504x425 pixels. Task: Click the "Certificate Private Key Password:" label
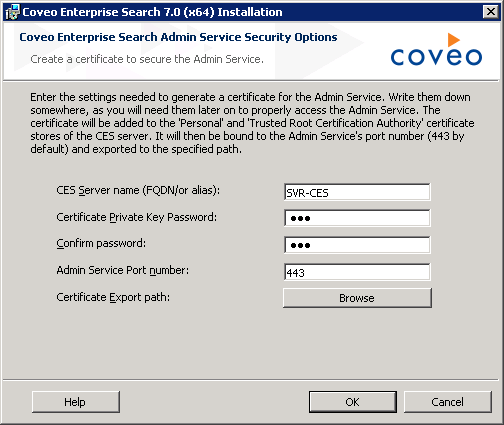pyautogui.click(x=136, y=217)
